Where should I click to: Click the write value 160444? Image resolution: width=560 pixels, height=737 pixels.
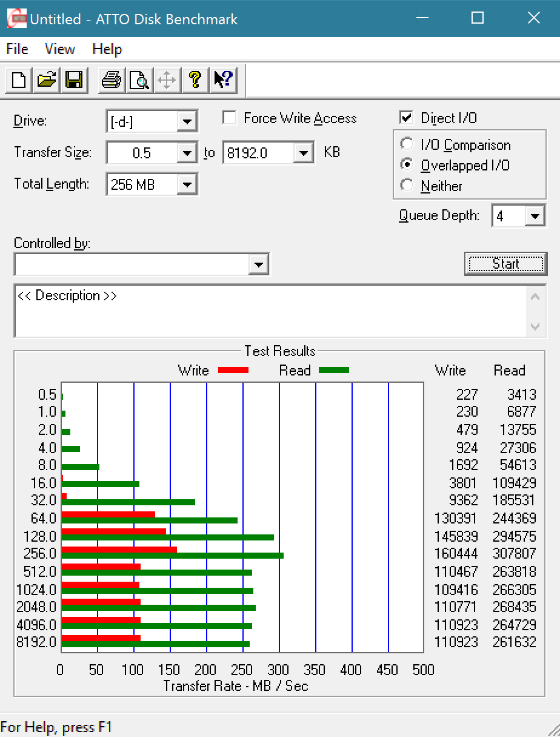[456, 553]
